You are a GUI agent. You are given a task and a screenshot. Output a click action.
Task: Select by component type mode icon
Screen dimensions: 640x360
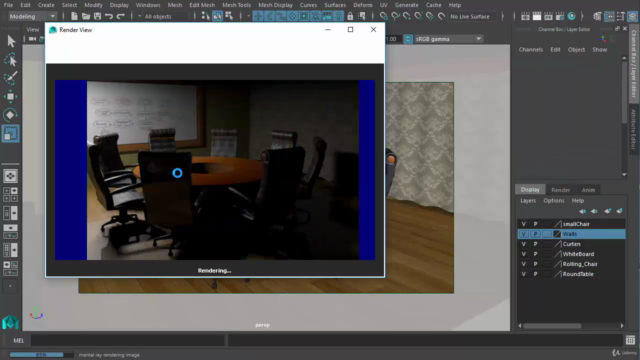pos(229,16)
